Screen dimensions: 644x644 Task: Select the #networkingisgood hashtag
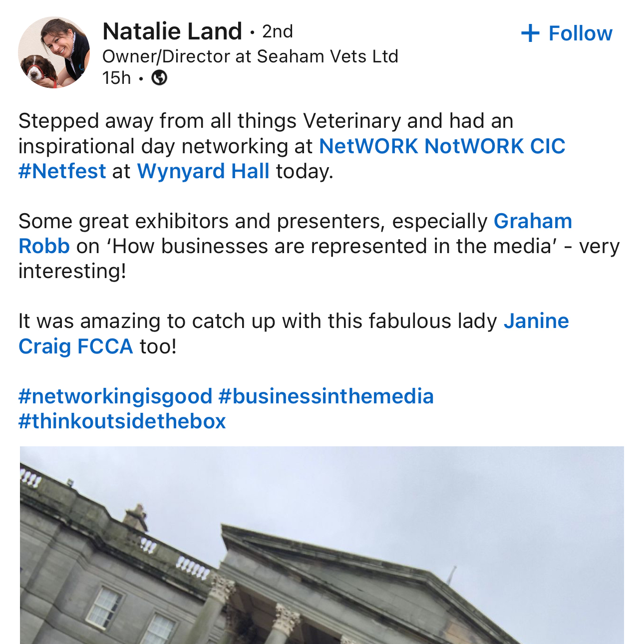115,396
